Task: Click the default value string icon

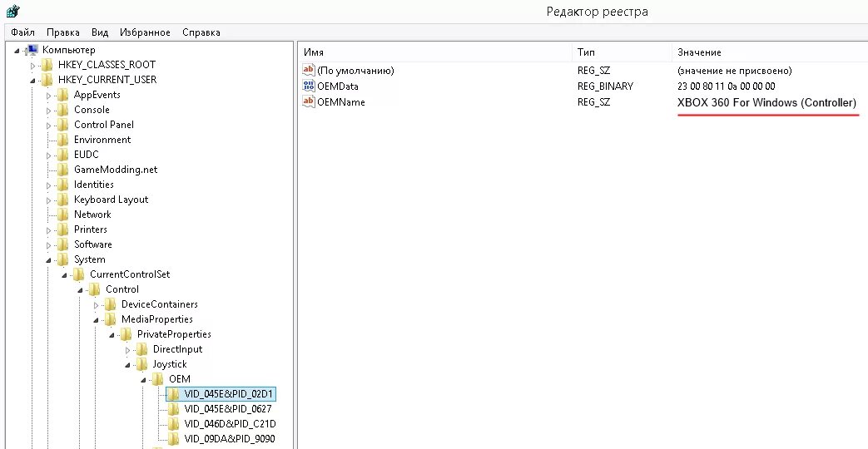Action: pos(309,70)
